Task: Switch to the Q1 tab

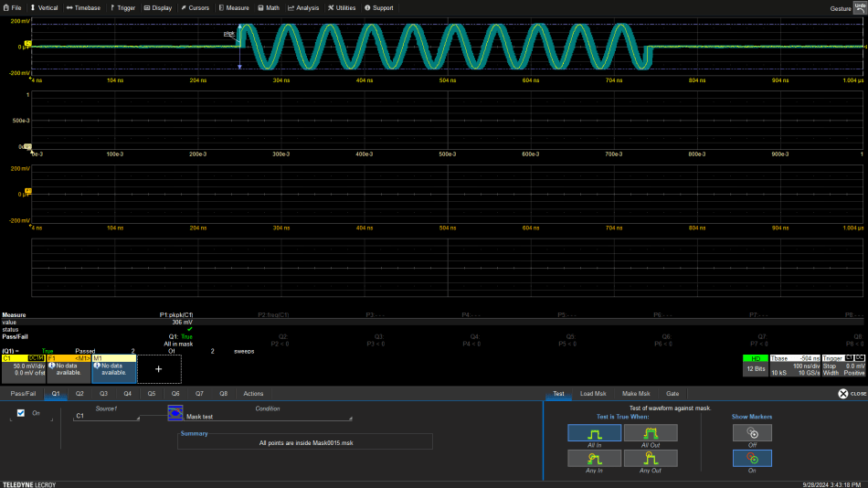Action: tap(56, 394)
